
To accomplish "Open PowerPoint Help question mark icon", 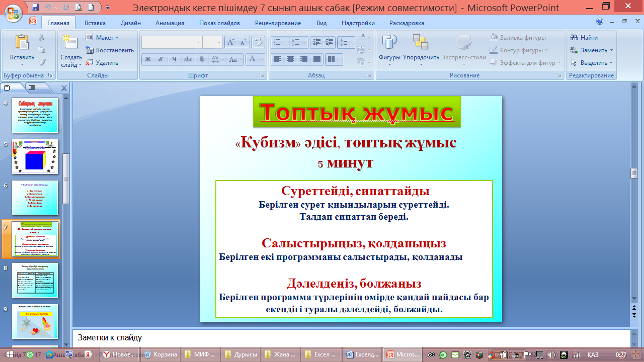I will 600,22.
